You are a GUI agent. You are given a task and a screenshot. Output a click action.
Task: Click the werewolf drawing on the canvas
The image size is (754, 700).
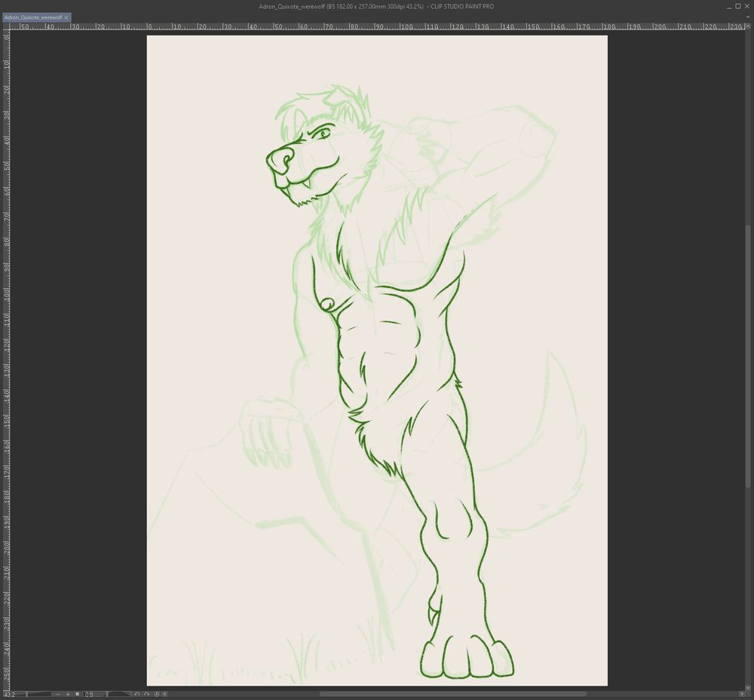[377, 339]
